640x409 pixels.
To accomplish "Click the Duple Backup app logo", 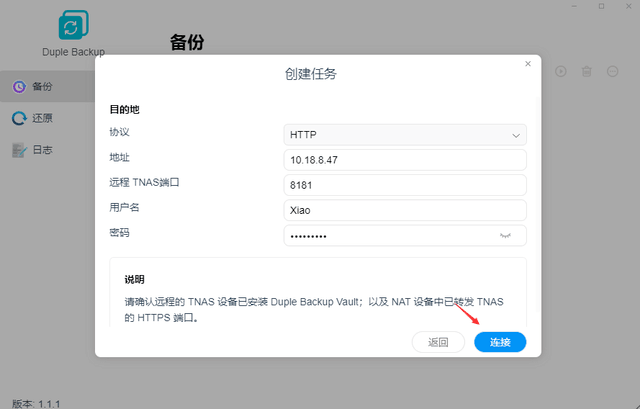I will tap(73, 25).
